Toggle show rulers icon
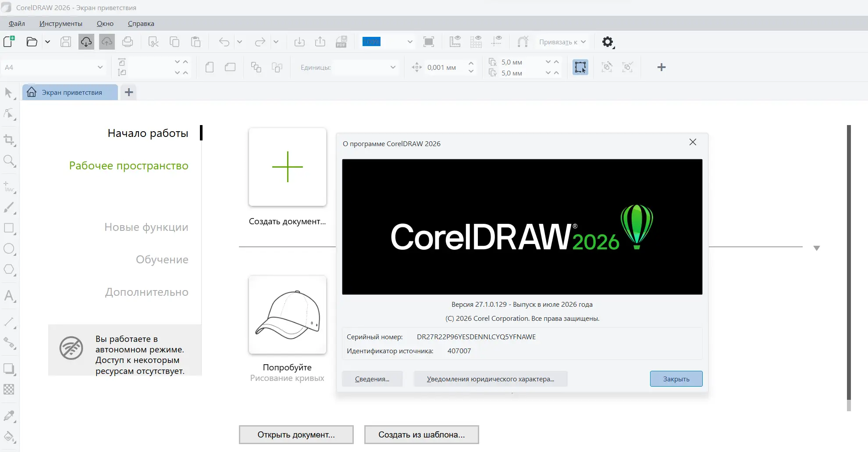This screenshot has width=868, height=452. click(455, 42)
